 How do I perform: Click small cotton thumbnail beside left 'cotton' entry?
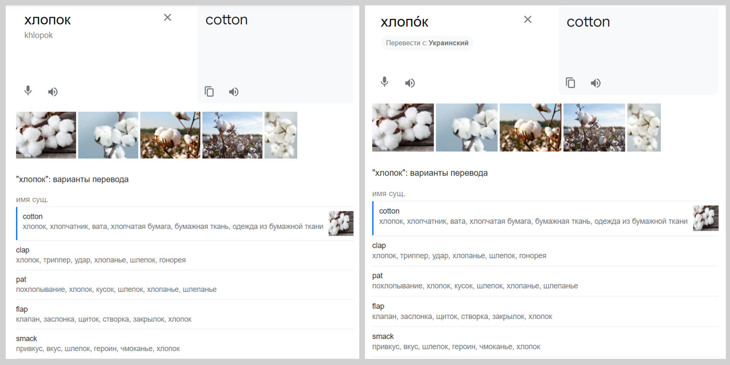coord(341,223)
